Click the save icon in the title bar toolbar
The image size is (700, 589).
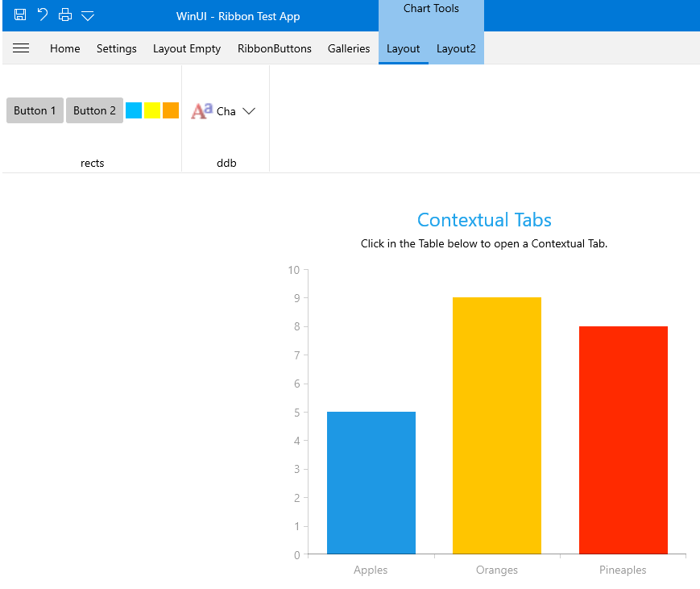[19, 15]
